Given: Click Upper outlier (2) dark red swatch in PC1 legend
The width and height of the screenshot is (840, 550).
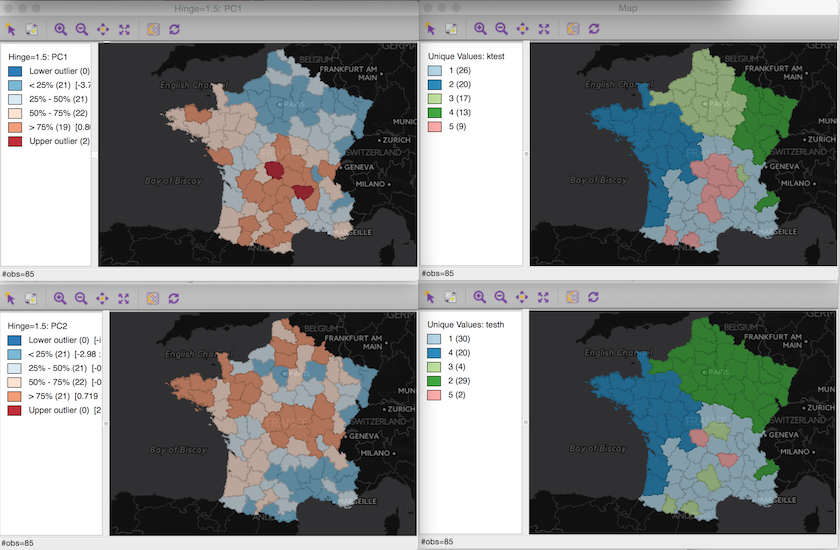Looking at the screenshot, I should [x=17, y=141].
